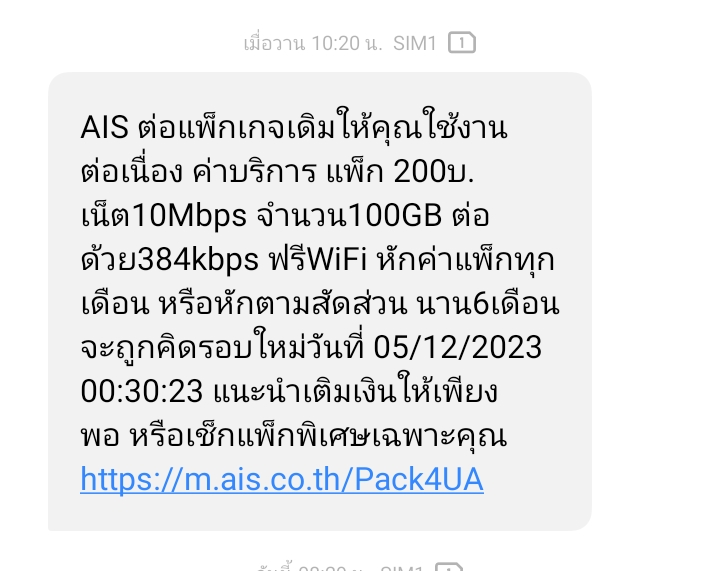Select the 'เมื่อวาน 10:20 น.' timestamp

(313, 44)
